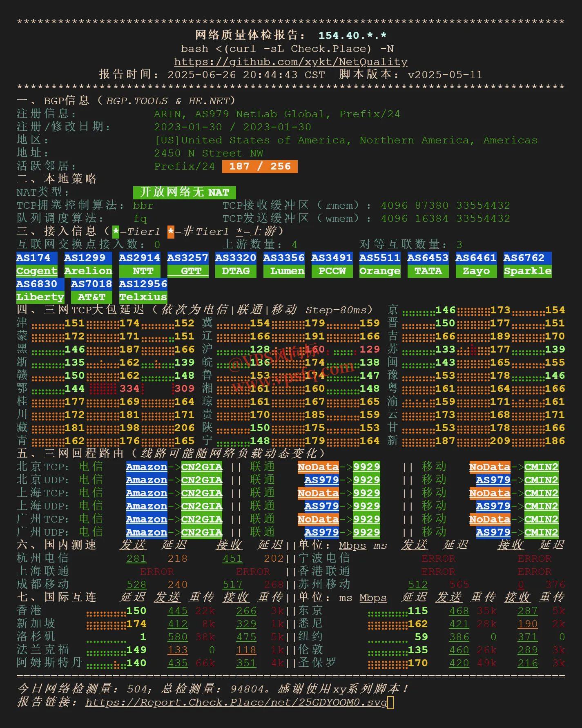This screenshot has width=582, height=728.
Task: Click AS979 in the 广州UDP 联通 row
Action: click(x=322, y=532)
